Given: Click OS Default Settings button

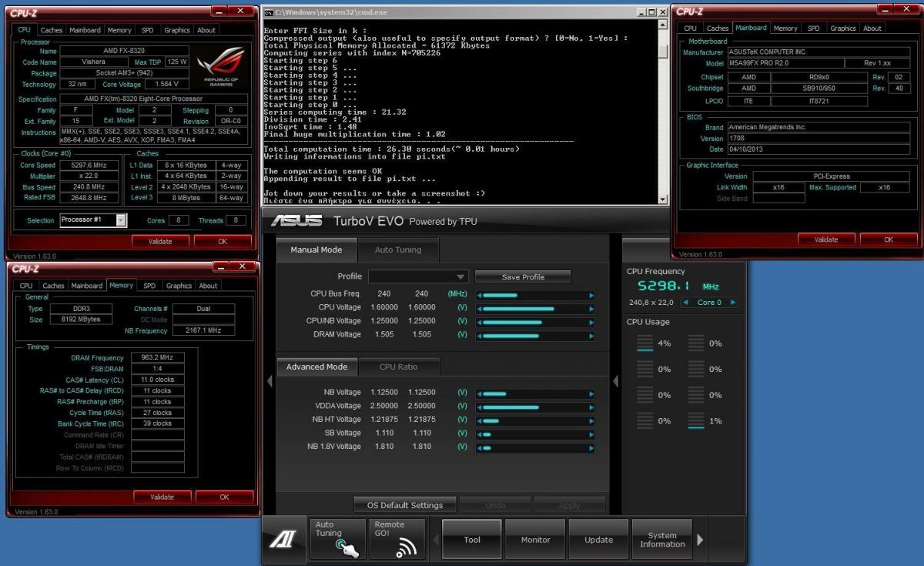Looking at the screenshot, I should (405, 505).
